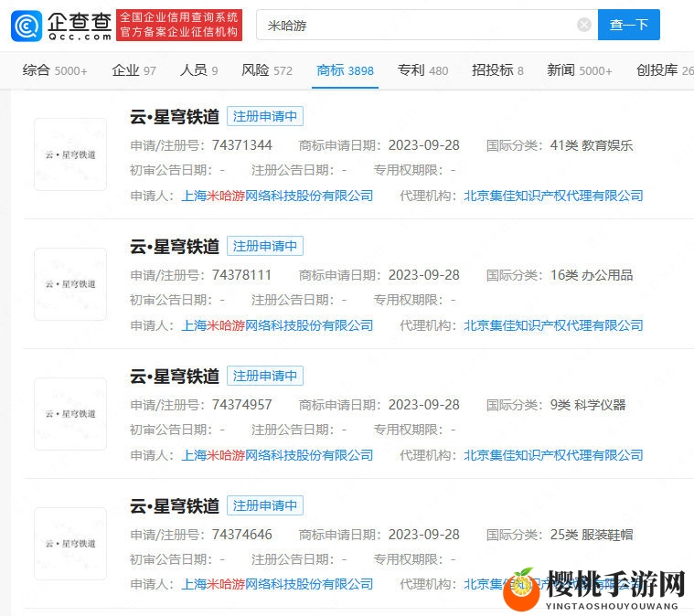The height and width of the screenshot is (616, 694).
Task: Focus the search field containing 米哈游
Action: 427,25
